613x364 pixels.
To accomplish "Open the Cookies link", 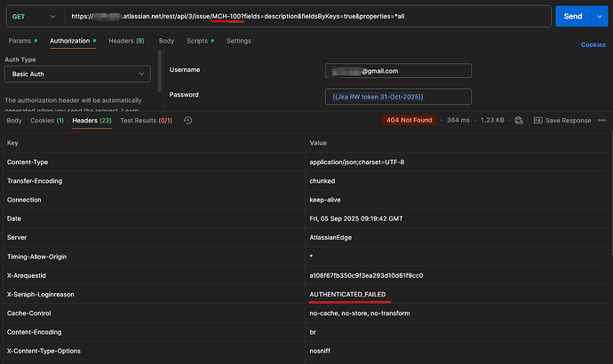I will coord(593,44).
